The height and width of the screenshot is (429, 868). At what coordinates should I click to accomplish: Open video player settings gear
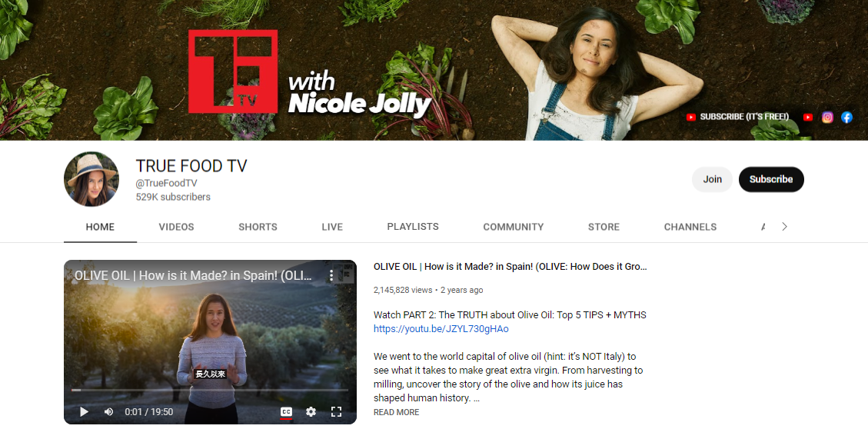(311, 412)
